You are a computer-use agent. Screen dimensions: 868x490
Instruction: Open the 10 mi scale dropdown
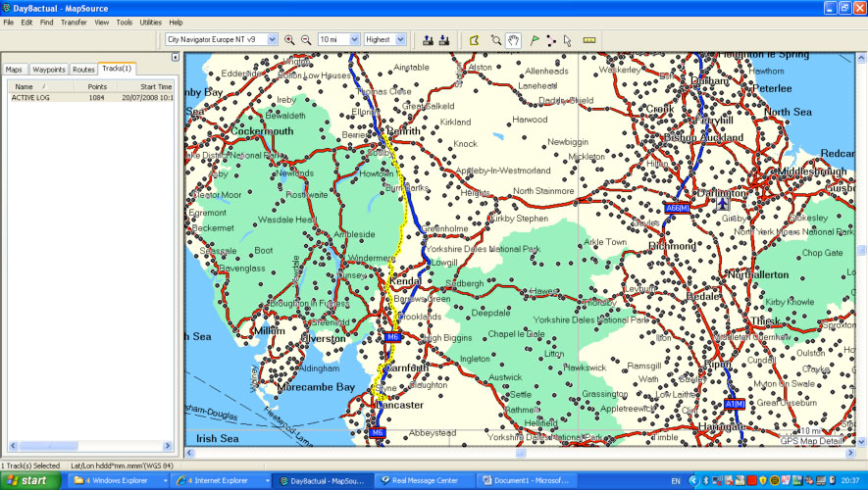pos(354,40)
